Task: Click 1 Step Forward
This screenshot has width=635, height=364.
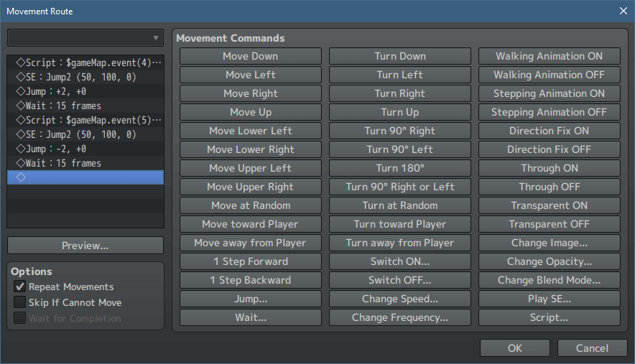Action: [x=251, y=261]
